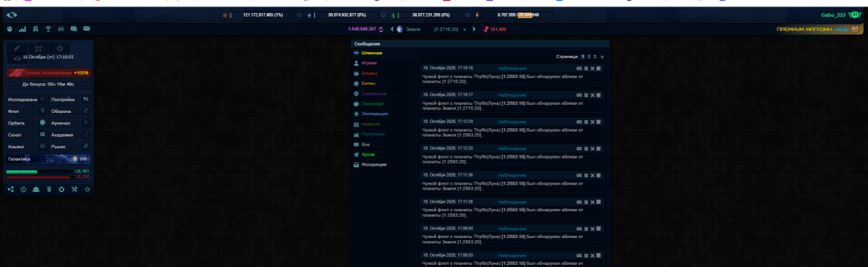Tick the selection box on 17:11:38 message

(x=599, y=202)
